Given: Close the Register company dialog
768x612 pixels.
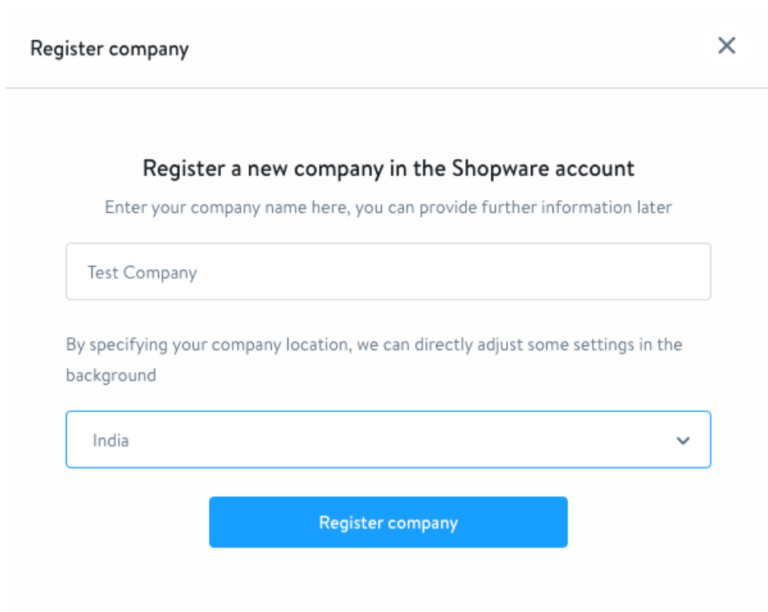Looking at the screenshot, I should click(x=727, y=46).
